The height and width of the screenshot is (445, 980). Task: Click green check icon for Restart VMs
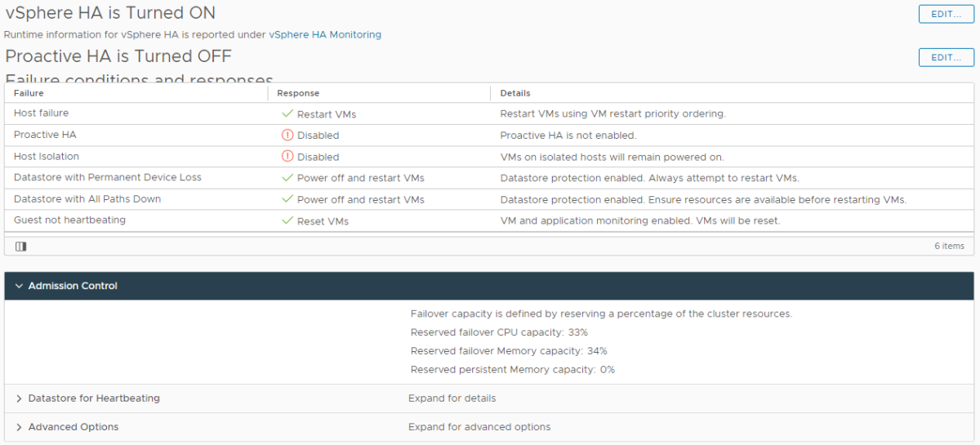click(287, 113)
